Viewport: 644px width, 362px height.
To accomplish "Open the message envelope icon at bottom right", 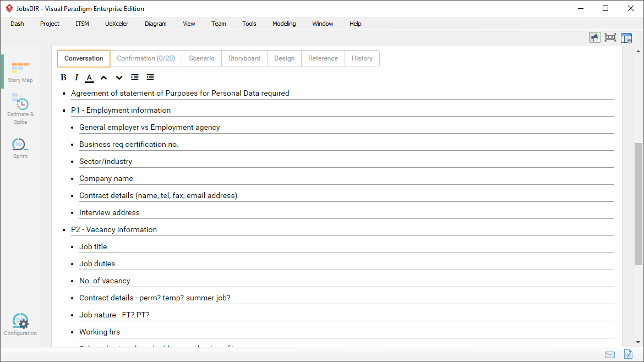I will tap(610, 355).
